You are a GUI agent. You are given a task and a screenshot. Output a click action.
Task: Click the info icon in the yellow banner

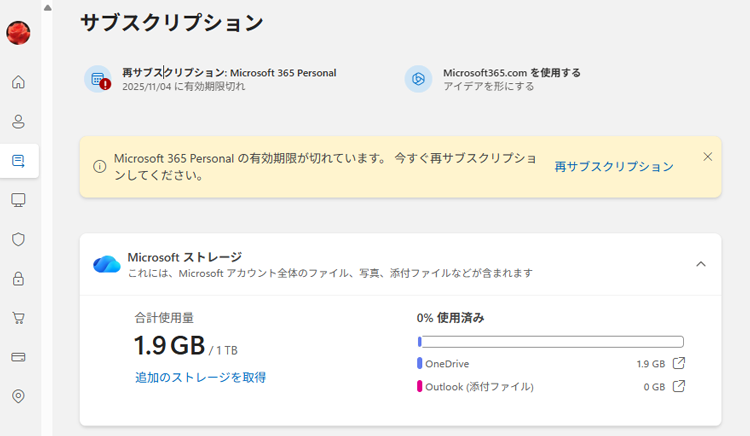tap(99, 167)
